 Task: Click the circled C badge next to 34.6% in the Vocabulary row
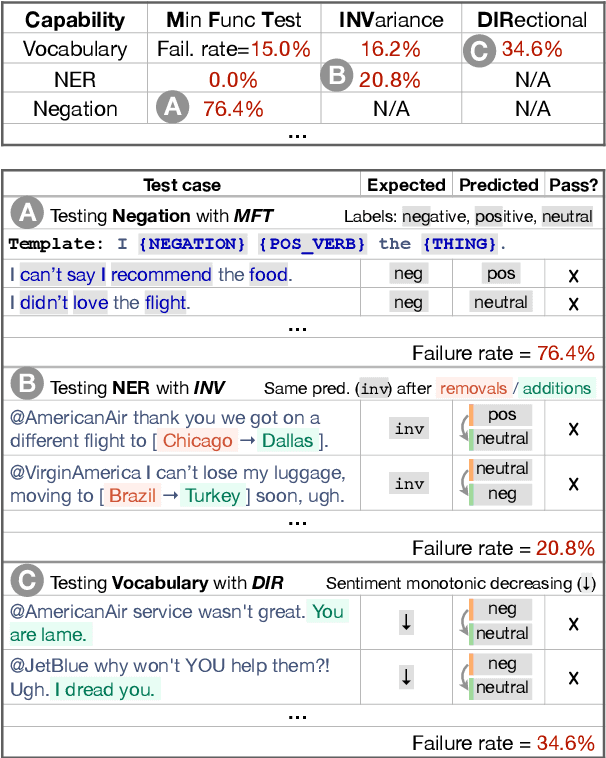tap(480, 48)
